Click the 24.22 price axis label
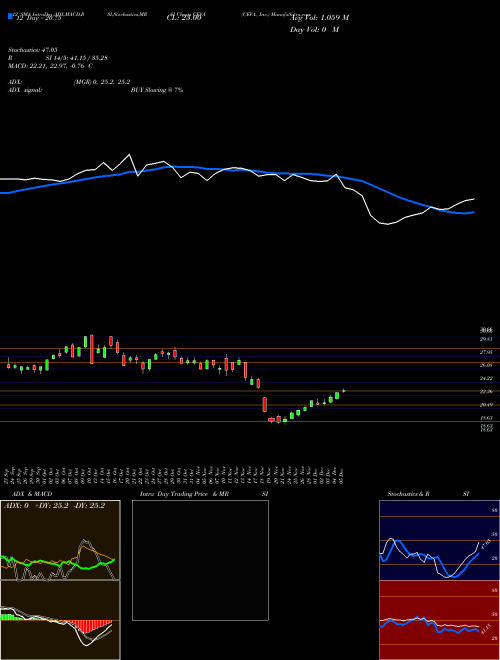The width and height of the screenshot is (500, 660). tap(486, 378)
